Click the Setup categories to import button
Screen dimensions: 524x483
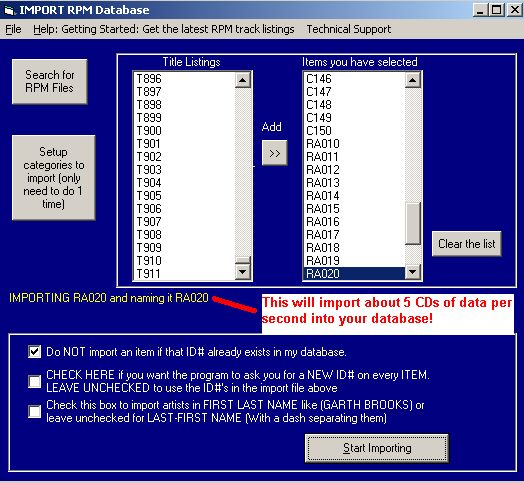pyautogui.click(x=53, y=177)
